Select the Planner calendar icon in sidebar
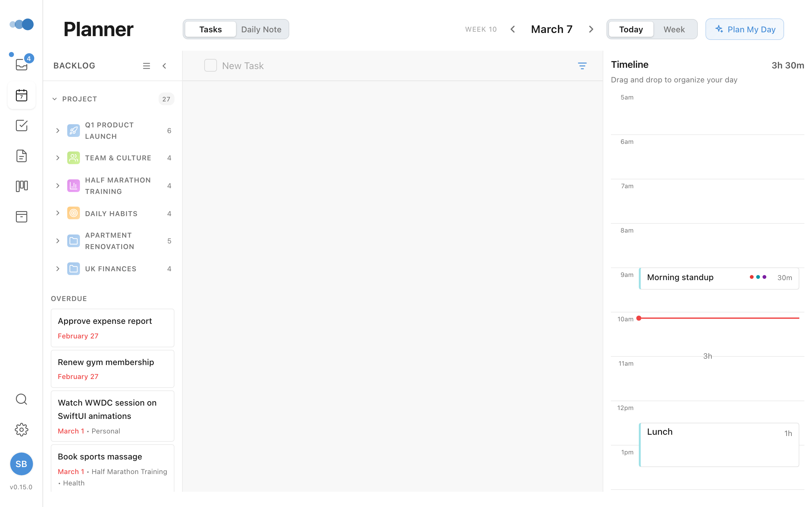The image size is (812, 507). [x=22, y=96]
